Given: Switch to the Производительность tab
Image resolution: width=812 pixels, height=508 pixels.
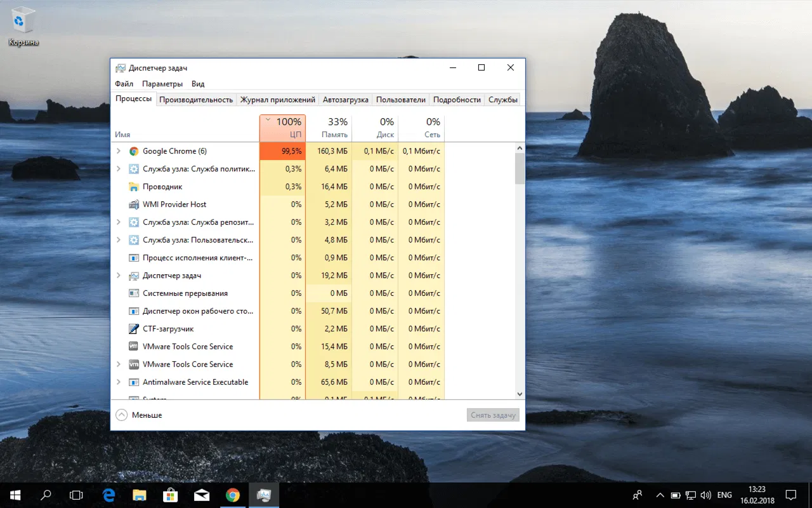Looking at the screenshot, I should [x=195, y=99].
